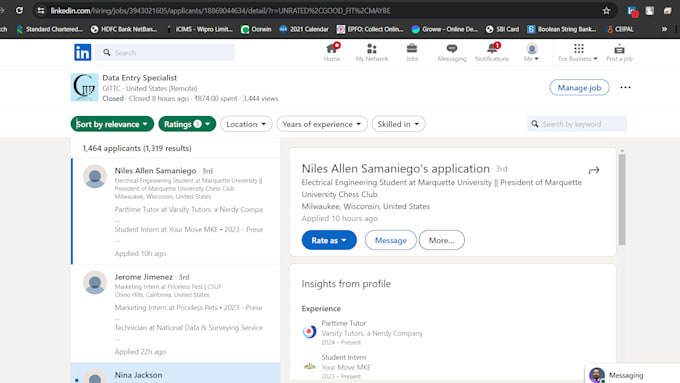Open Messaging in the top nav
Screen dimensions: 680x383
(x=451, y=52)
